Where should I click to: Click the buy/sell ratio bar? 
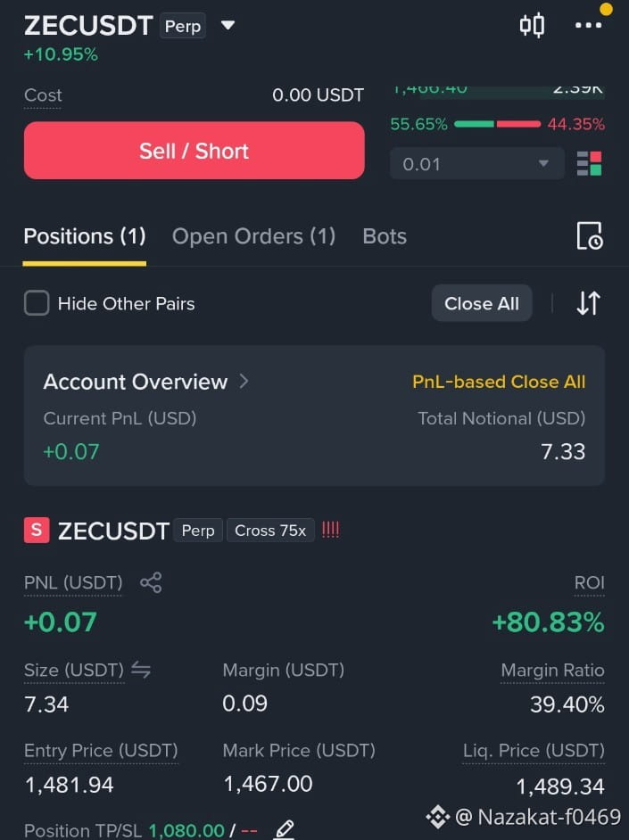[x=497, y=124]
